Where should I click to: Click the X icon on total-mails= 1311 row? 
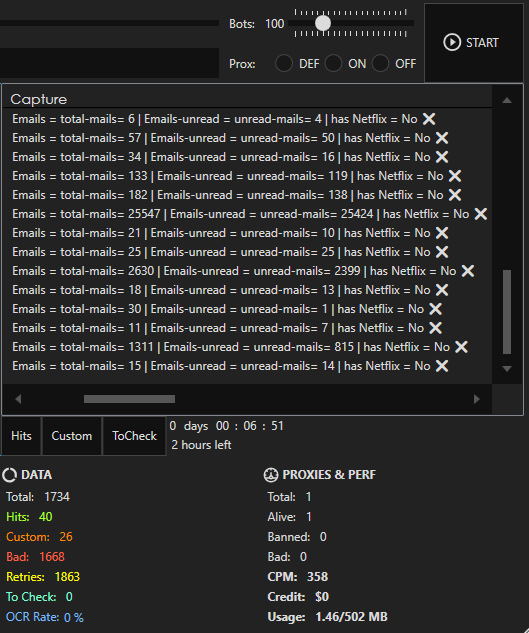click(461, 347)
